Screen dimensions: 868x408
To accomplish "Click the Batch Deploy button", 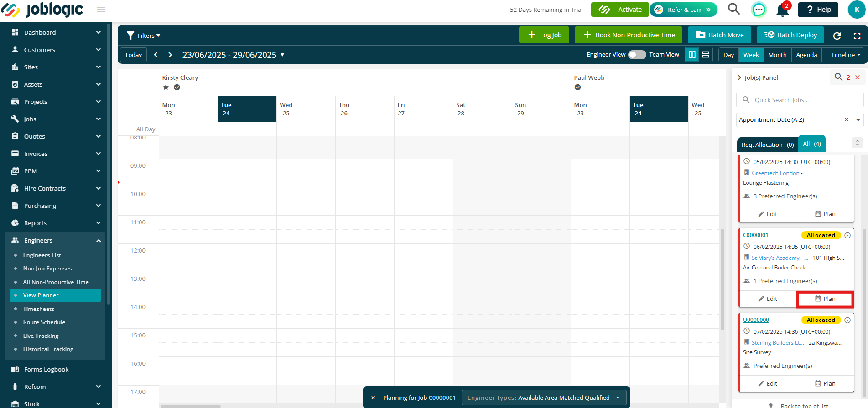I will pos(790,35).
